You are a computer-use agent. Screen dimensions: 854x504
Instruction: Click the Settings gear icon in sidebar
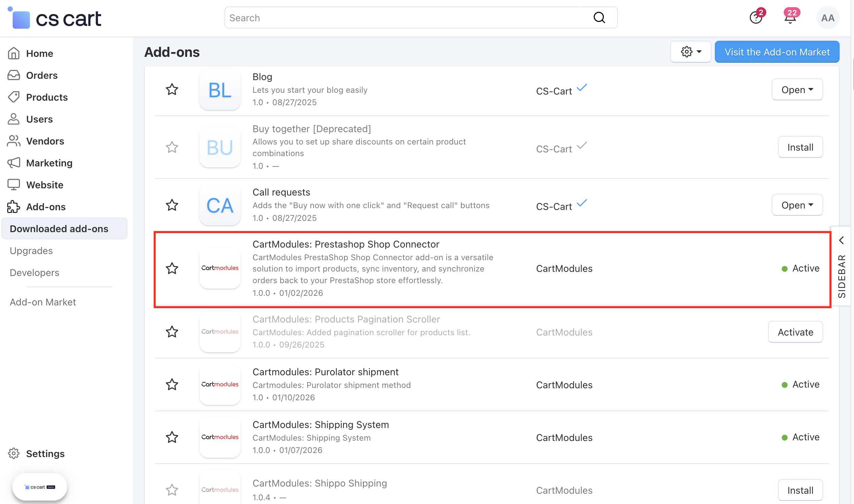(x=14, y=453)
